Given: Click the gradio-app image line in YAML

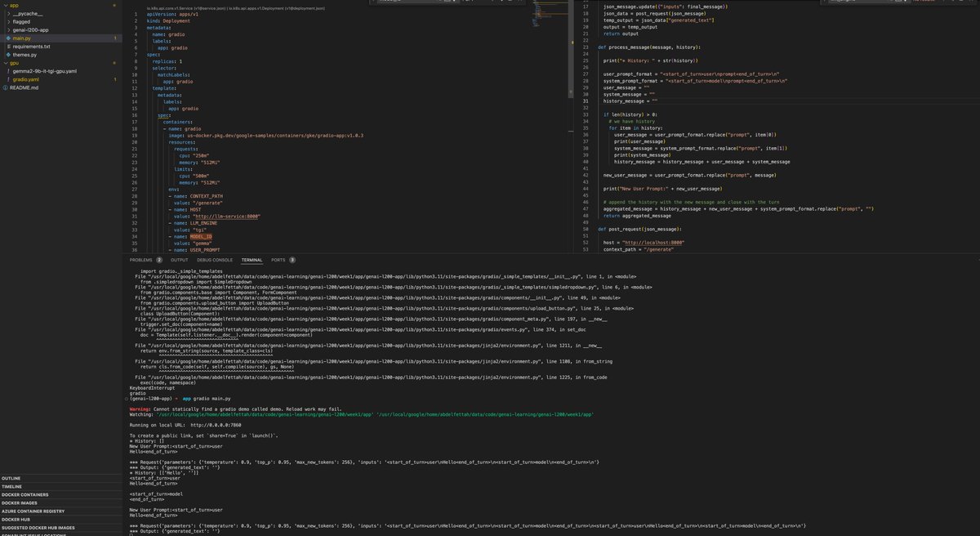Looking at the screenshot, I should (x=266, y=135).
